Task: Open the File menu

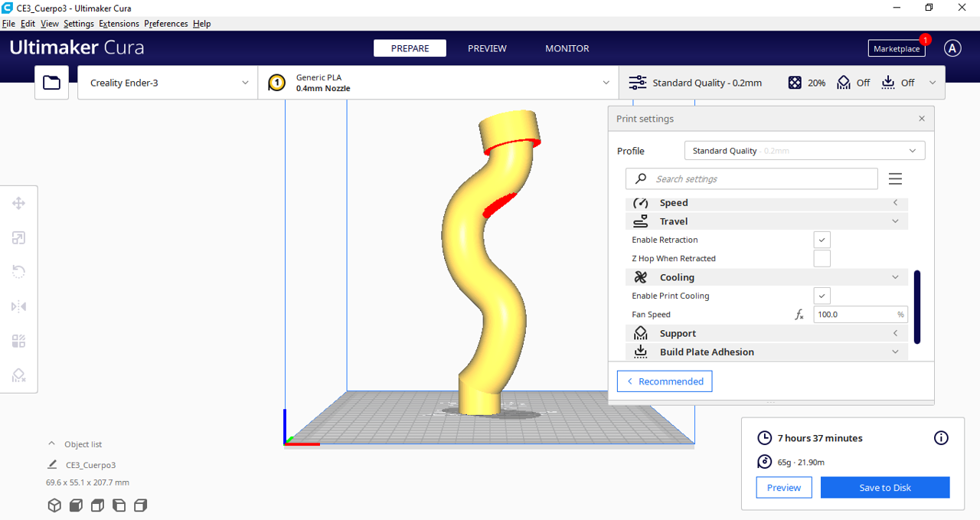Action: [8, 24]
